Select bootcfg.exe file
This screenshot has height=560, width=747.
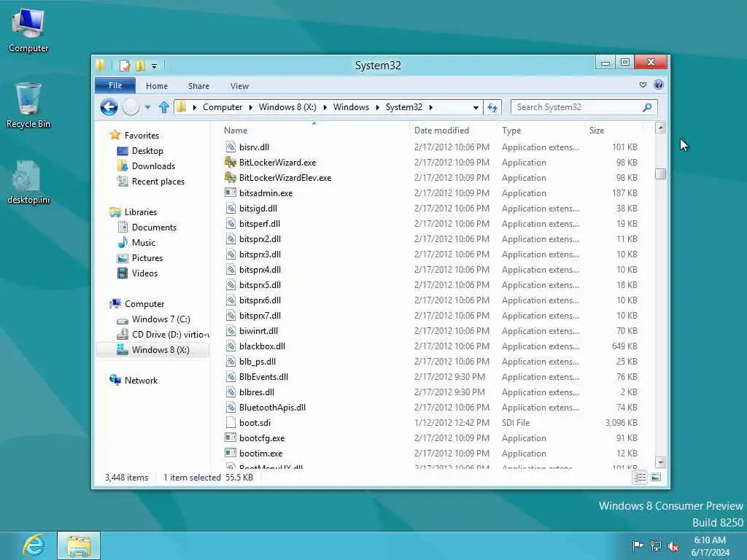tap(262, 437)
